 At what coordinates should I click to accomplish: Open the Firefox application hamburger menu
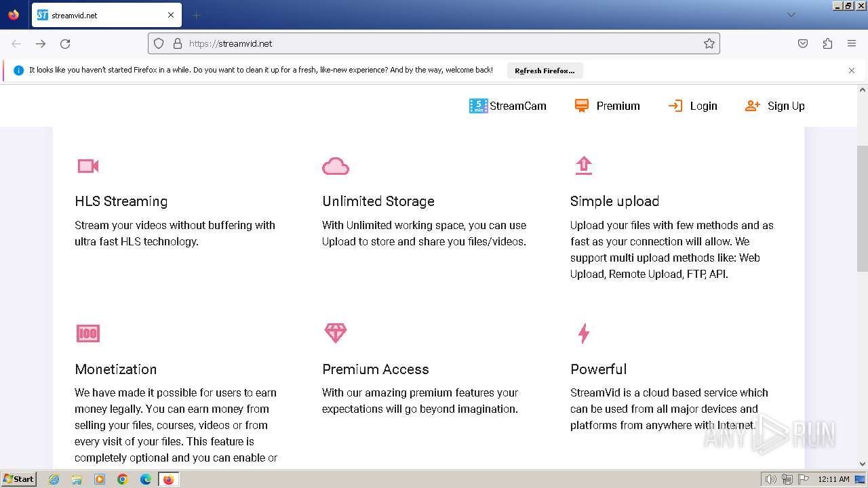click(852, 43)
